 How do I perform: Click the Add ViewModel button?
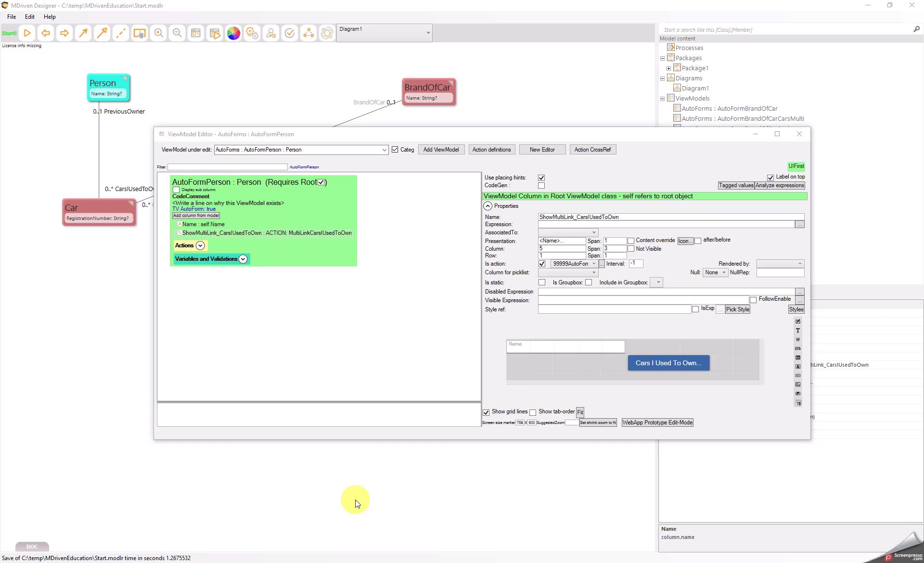[x=441, y=150]
